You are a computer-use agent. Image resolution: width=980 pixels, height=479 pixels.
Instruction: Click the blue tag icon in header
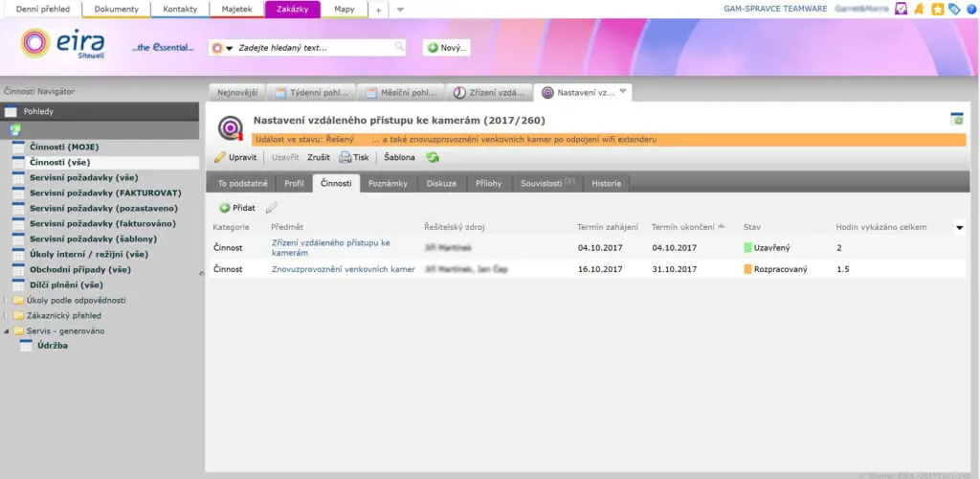click(x=954, y=9)
